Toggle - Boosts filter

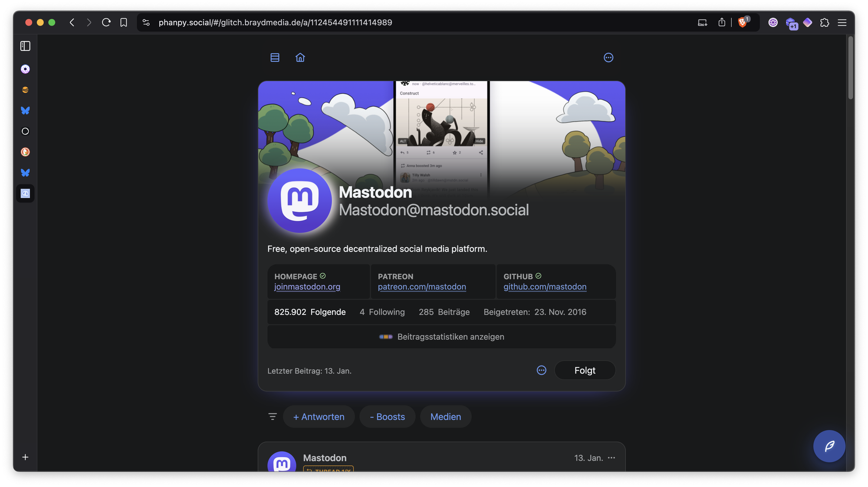387,417
